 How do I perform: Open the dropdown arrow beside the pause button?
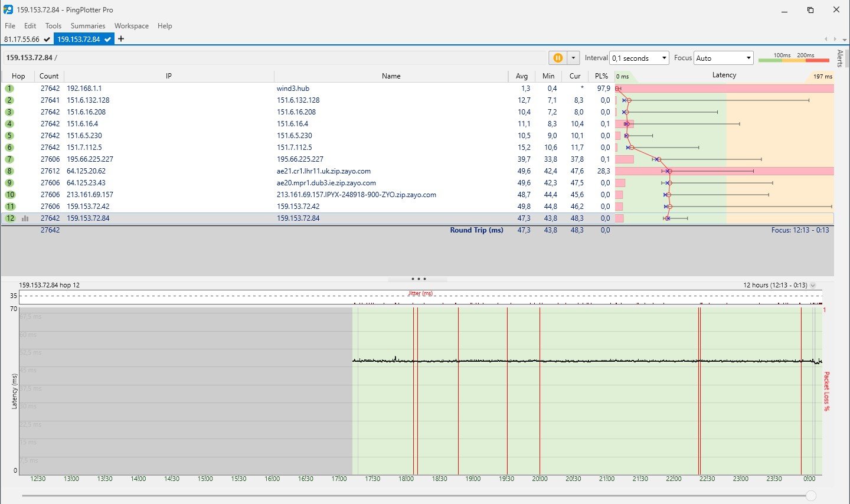pyautogui.click(x=573, y=58)
